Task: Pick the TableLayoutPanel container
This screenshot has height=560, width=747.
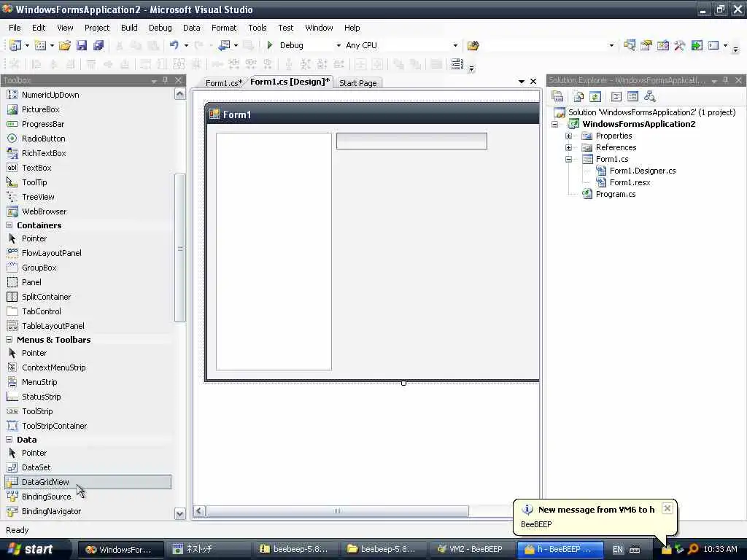Action: pyautogui.click(x=53, y=326)
